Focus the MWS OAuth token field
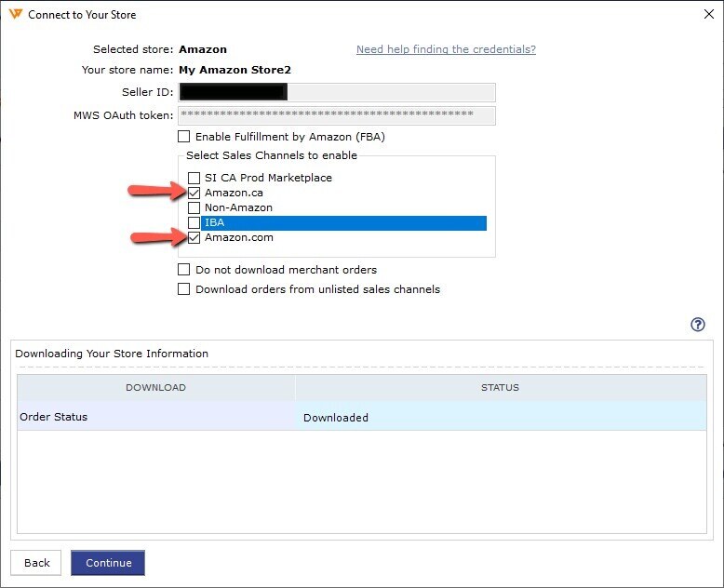This screenshot has height=588, width=724. 337,115
